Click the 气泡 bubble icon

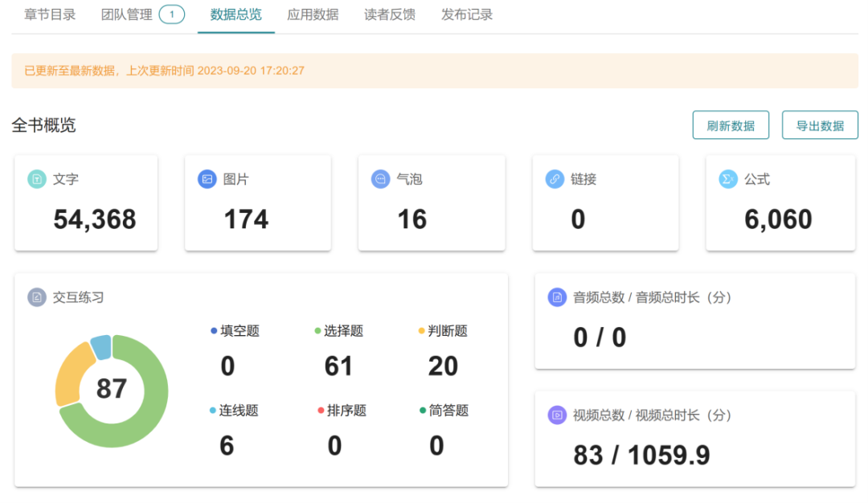(381, 179)
